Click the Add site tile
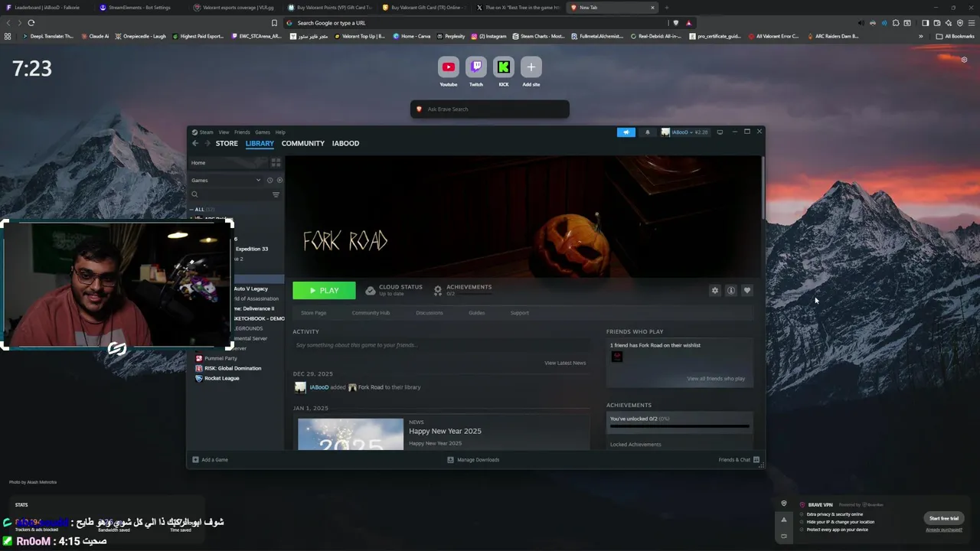980x551 pixels. (x=531, y=67)
